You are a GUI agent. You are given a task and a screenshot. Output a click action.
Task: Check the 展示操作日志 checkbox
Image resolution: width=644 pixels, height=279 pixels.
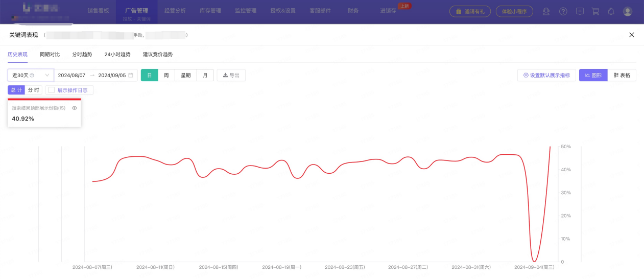[x=51, y=90]
